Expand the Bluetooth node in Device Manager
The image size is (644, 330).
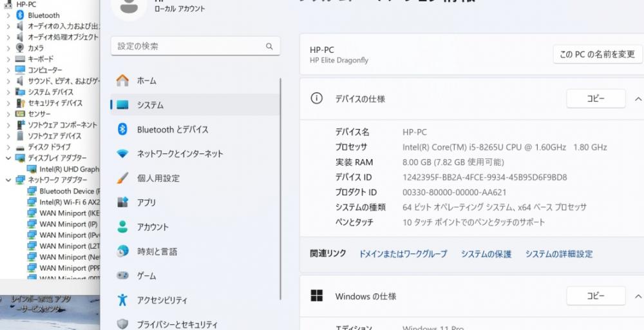click(x=8, y=15)
